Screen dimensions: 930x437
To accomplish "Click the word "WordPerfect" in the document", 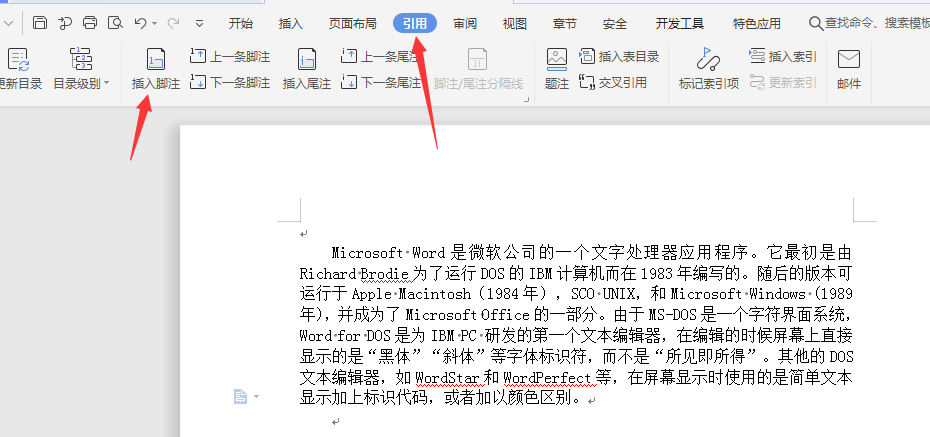I will click(547, 378).
